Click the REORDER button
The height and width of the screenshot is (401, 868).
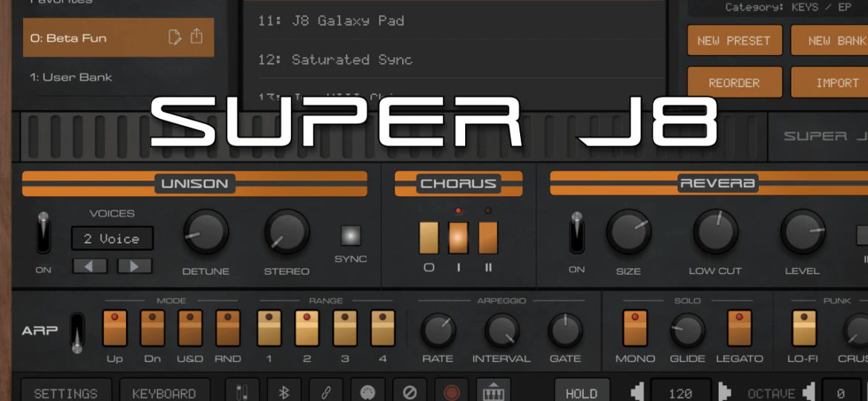tap(734, 82)
